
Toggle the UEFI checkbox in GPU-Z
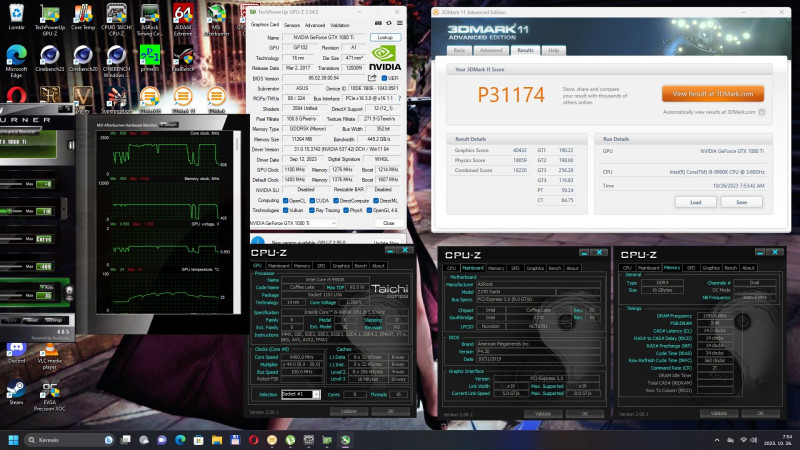384,78
